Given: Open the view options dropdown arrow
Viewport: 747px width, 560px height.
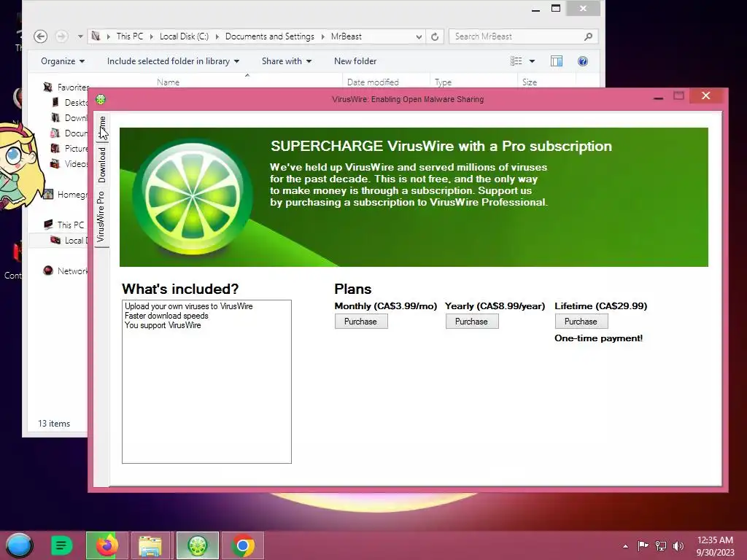Looking at the screenshot, I should point(532,61).
